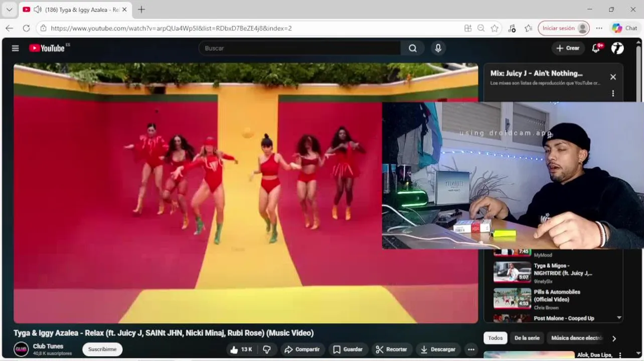View site information lock icon
This screenshot has width=644, height=361.
tap(43, 28)
